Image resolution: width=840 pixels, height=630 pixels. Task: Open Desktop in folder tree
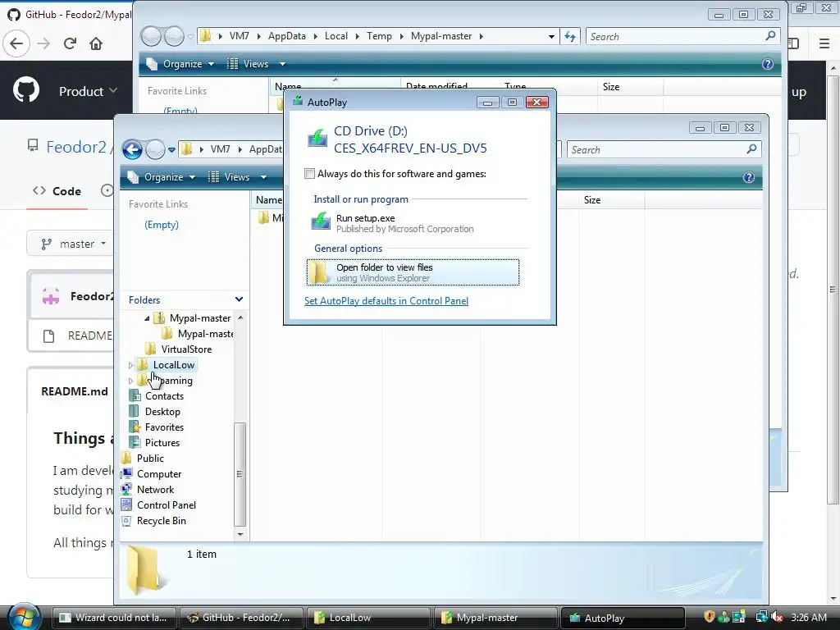[162, 412]
